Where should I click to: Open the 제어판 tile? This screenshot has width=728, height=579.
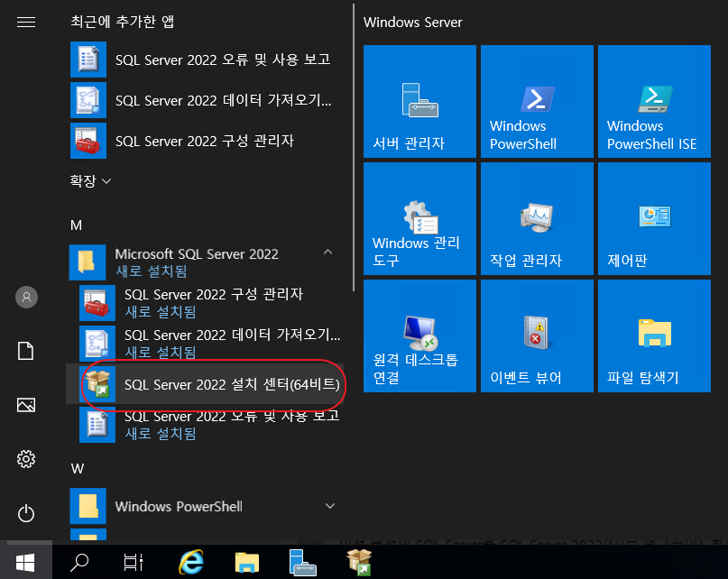654,218
